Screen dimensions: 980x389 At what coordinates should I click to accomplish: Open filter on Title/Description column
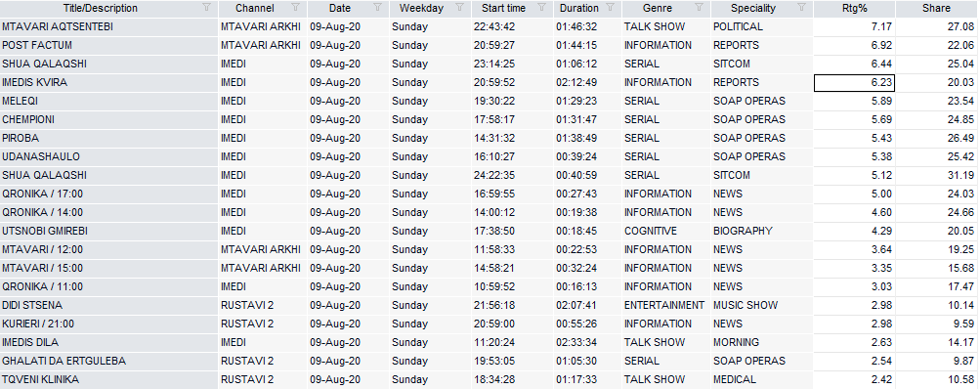(x=207, y=8)
